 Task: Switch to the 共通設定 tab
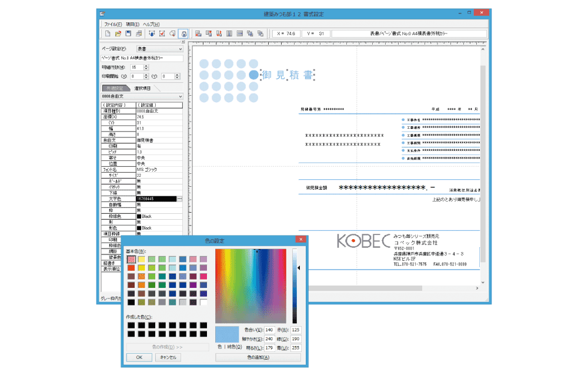point(115,88)
